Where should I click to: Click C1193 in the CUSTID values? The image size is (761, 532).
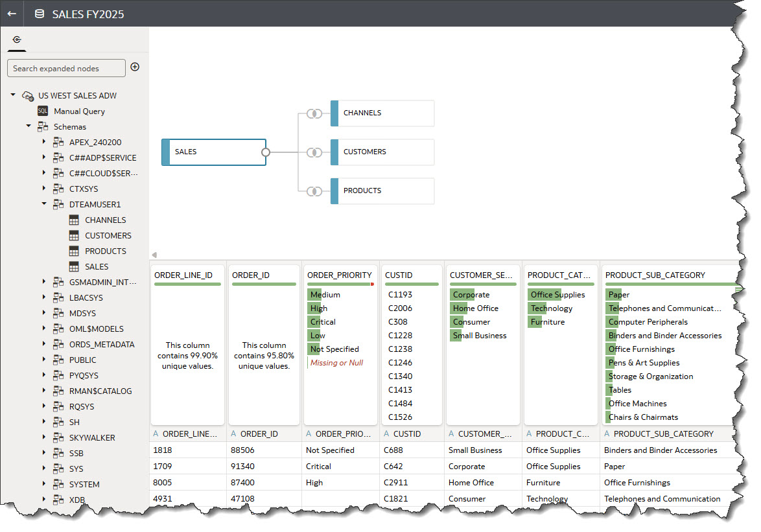point(400,294)
